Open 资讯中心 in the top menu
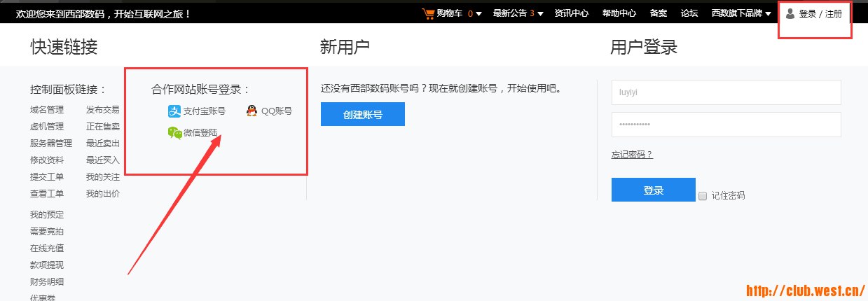 click(x=571, y=13)
